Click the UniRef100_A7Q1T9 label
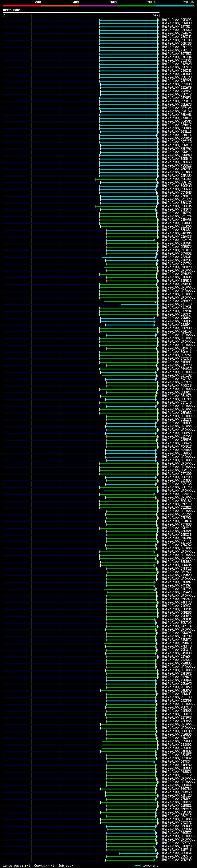 pyautogui.click(x=176, y=47)
